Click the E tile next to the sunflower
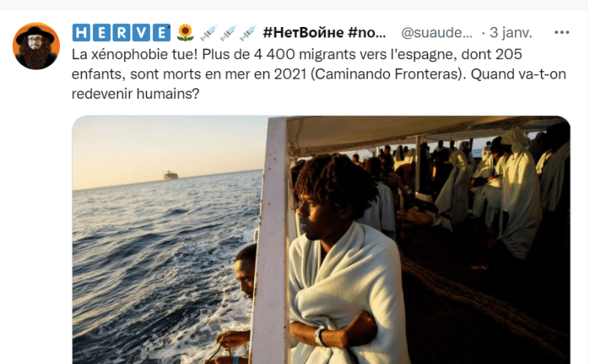This screenshot has height=364, width=590. click(x=161, y=33)
